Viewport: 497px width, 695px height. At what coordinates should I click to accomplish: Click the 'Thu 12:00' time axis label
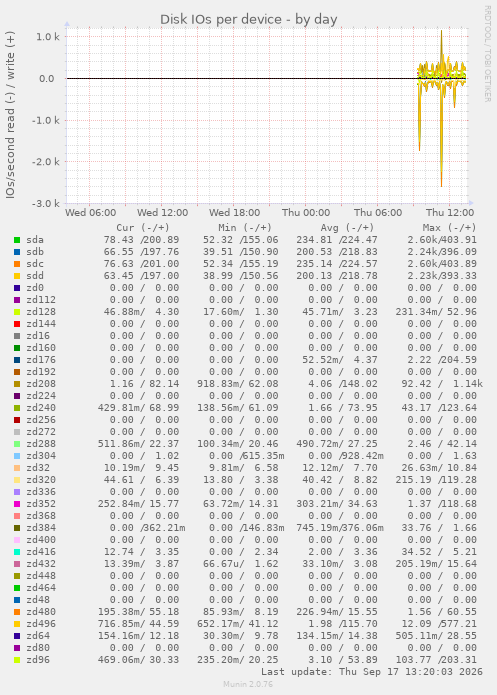[450, 213]
